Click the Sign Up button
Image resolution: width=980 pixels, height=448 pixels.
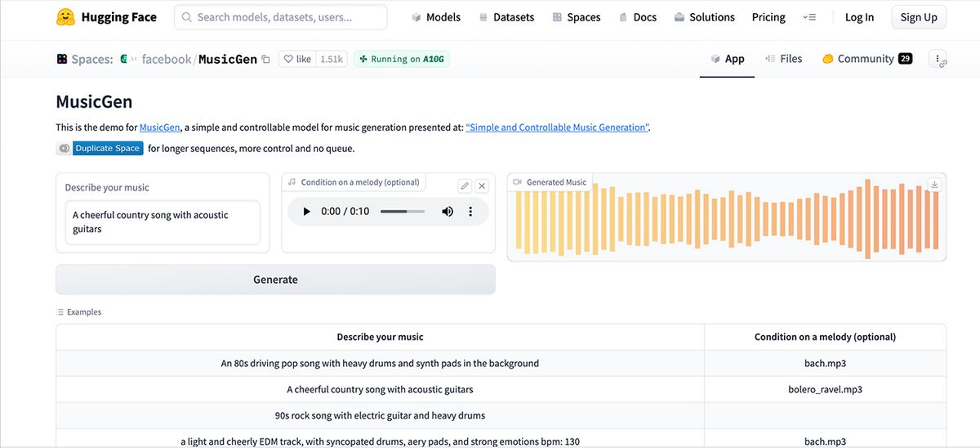point(919,17)
